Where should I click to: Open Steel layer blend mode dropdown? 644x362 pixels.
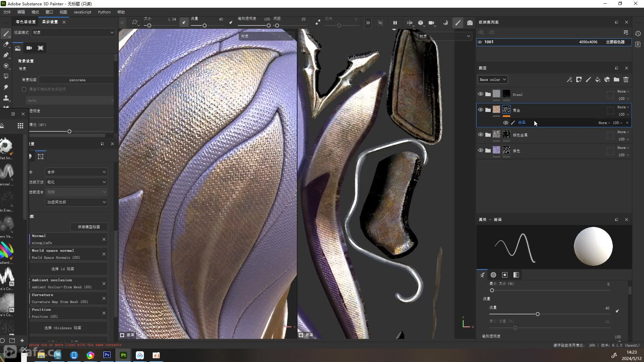tap(623, 92)
